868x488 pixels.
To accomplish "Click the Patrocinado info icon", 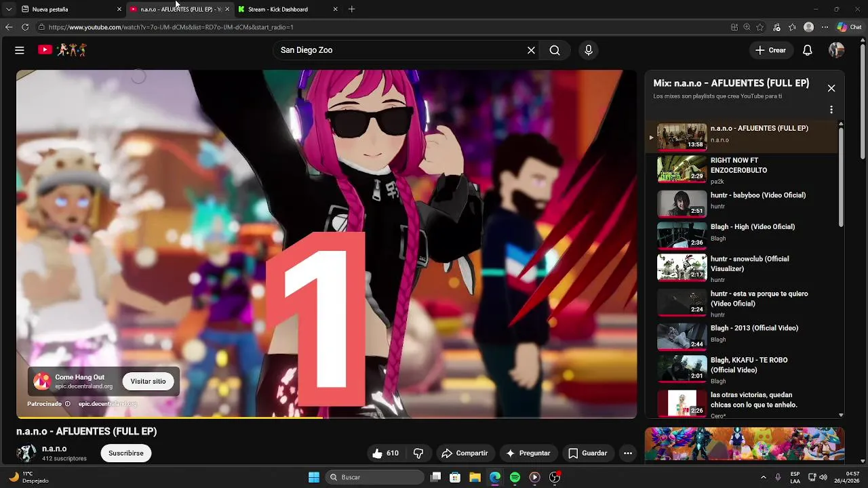I will coord(67,404).
